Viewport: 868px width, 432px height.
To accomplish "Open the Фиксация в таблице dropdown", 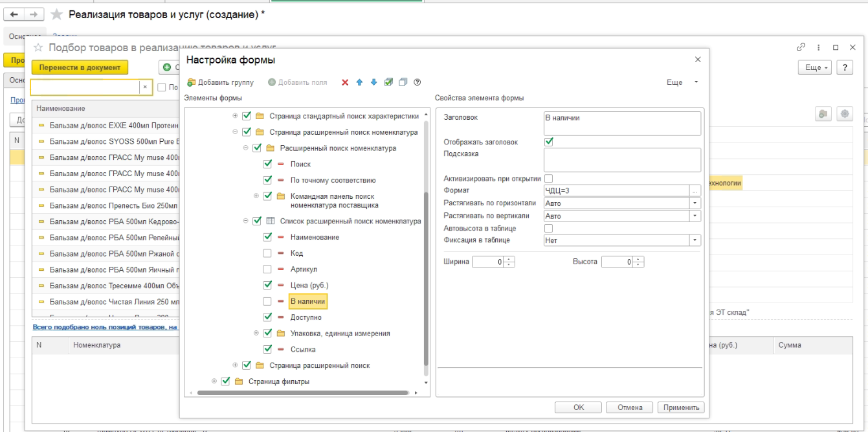I will point(695,240).
